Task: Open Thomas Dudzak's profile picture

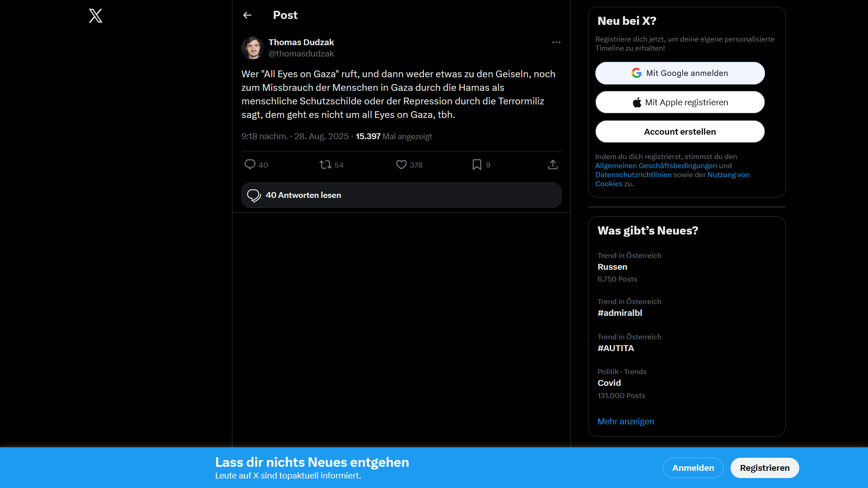Action: pos(252,48)
